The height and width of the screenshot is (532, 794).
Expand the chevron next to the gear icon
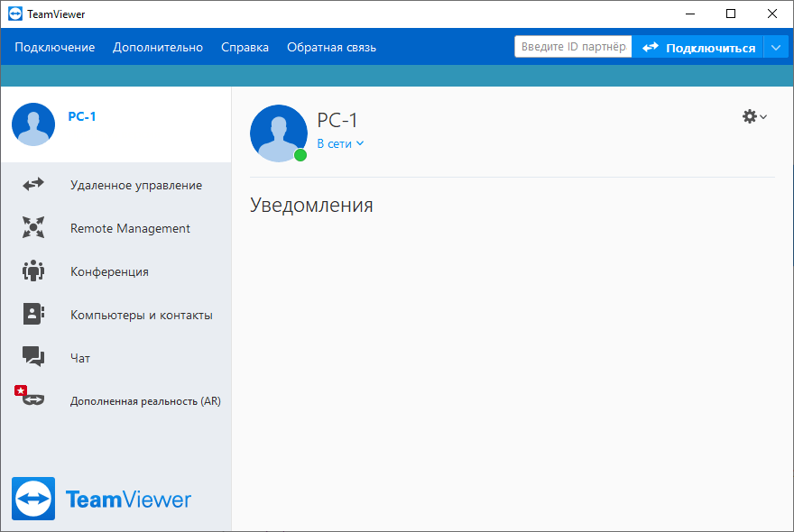click(763, 117)
